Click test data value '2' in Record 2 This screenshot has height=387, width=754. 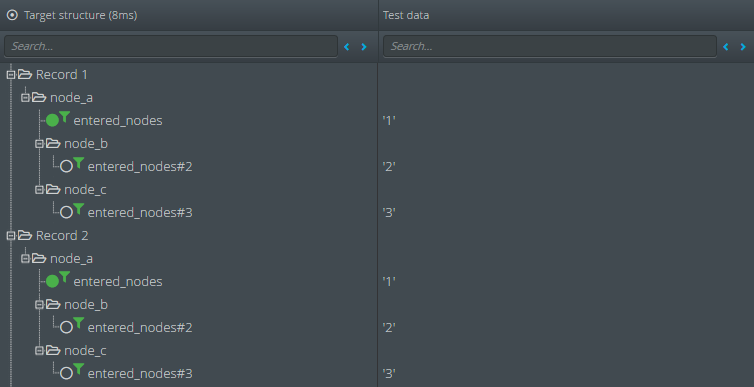pos(389,327)
